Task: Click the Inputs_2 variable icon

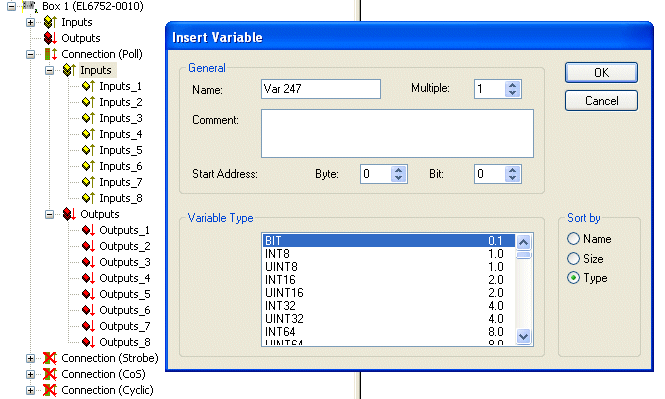Action: [88, 102]
